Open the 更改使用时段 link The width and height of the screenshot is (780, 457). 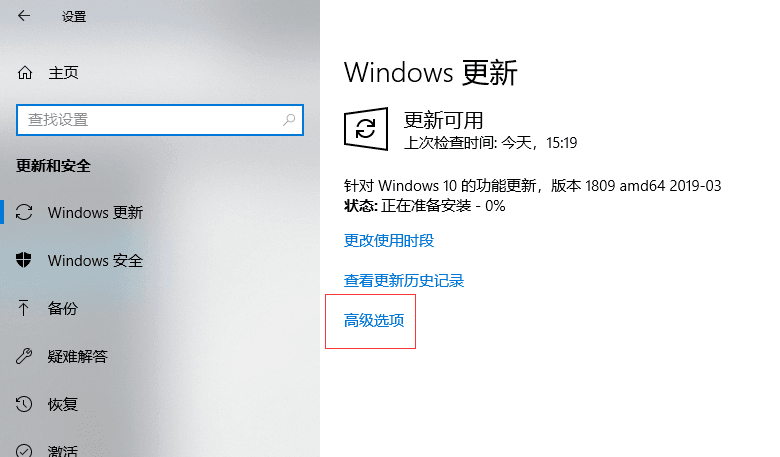pos(389,241)
